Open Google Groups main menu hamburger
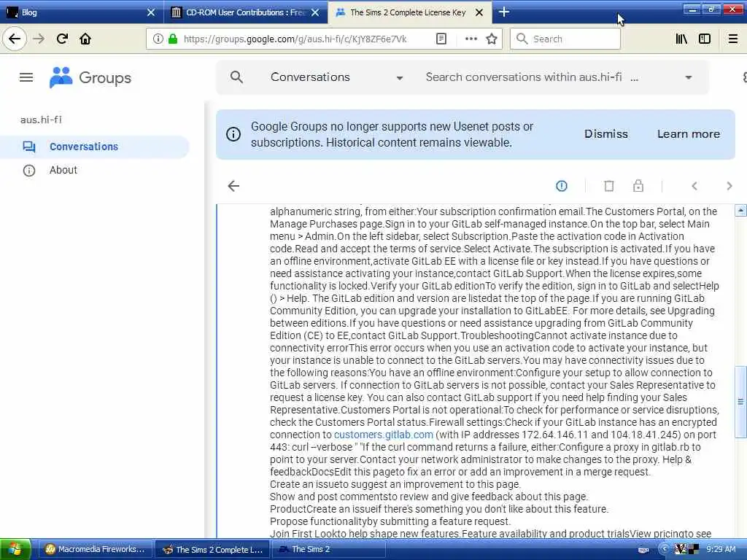 tap(26, 77)
